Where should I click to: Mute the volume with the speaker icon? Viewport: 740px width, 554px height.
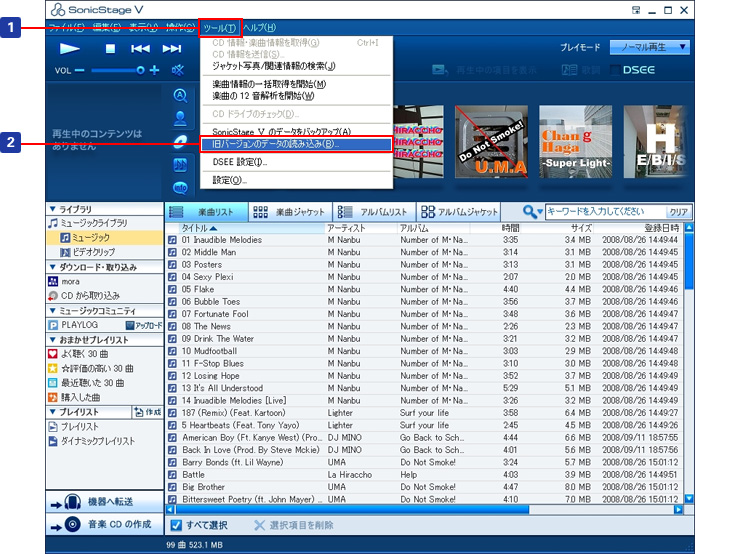pos(178,70)
